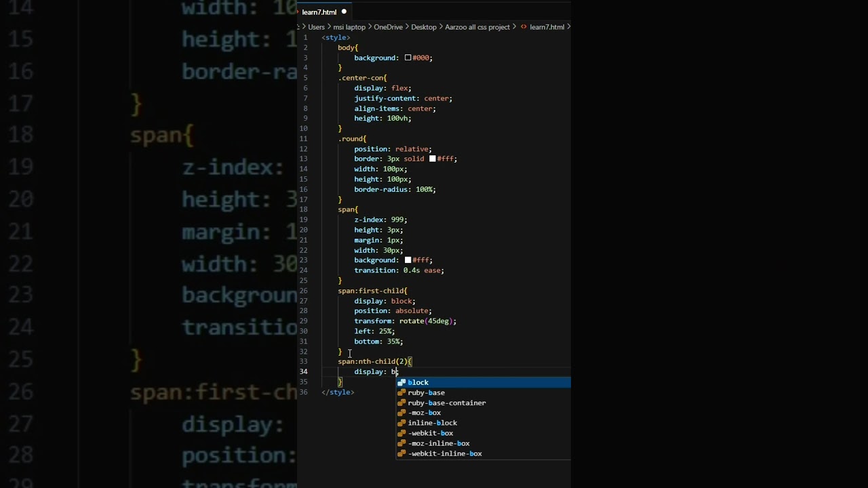Viewport: 868px width, 488px height.
Task: Open the #000 color swatch on line 3
Action: pyautogui.click(x=408, y=58)
